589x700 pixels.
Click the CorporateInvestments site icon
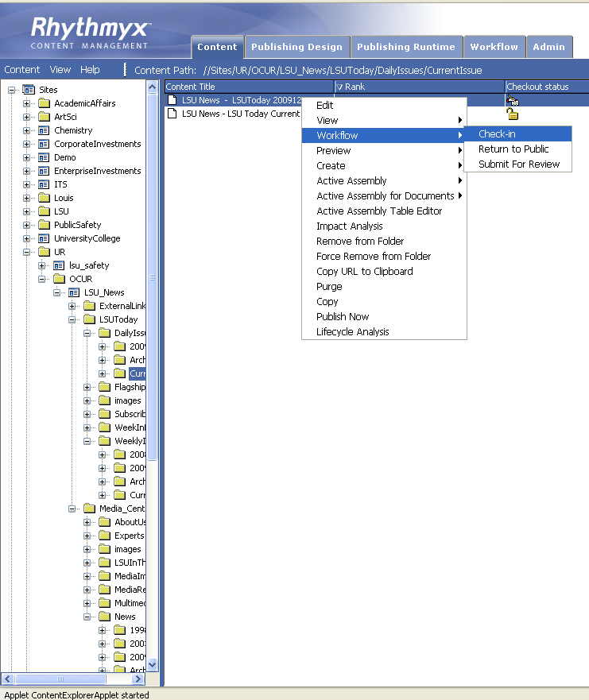click(44, 144)
